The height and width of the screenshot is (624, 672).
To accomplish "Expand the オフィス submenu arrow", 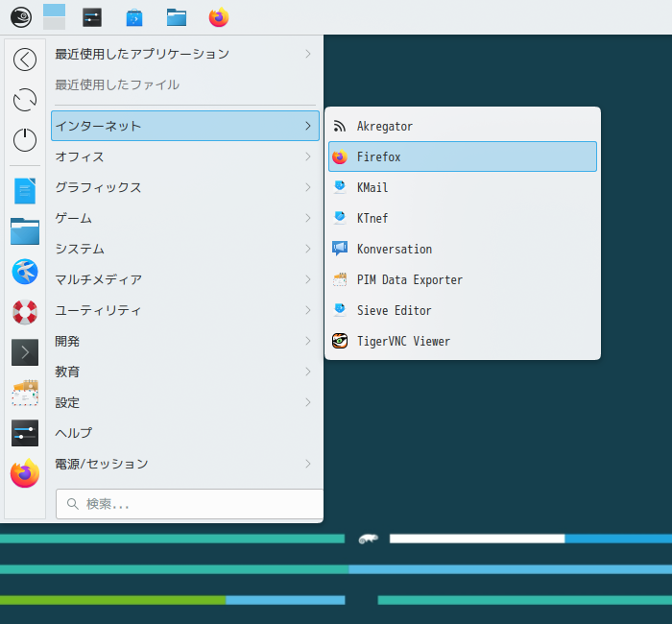I will 308,156.
